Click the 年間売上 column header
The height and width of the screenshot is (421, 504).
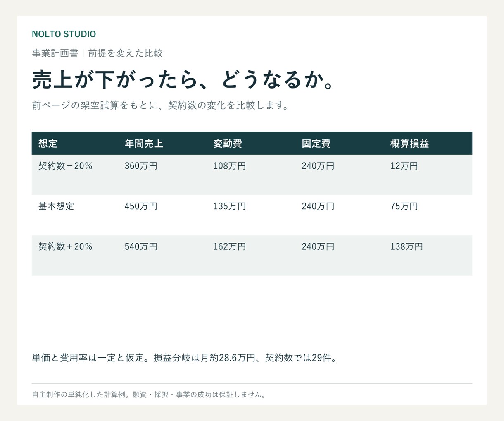click(144, 144)
